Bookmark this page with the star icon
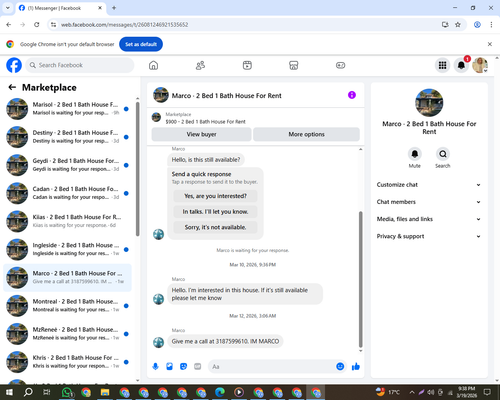 458,25
